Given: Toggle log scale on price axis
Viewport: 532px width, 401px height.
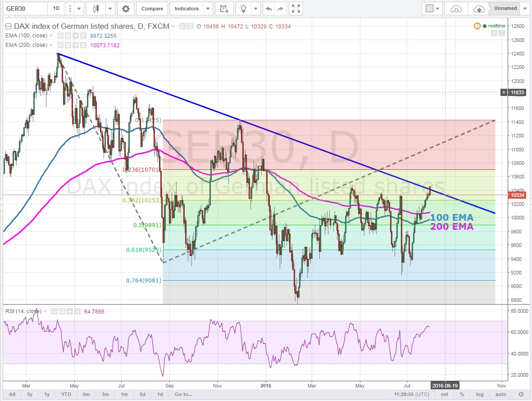Looking at the screenshot, I should [x=480, y=394].
